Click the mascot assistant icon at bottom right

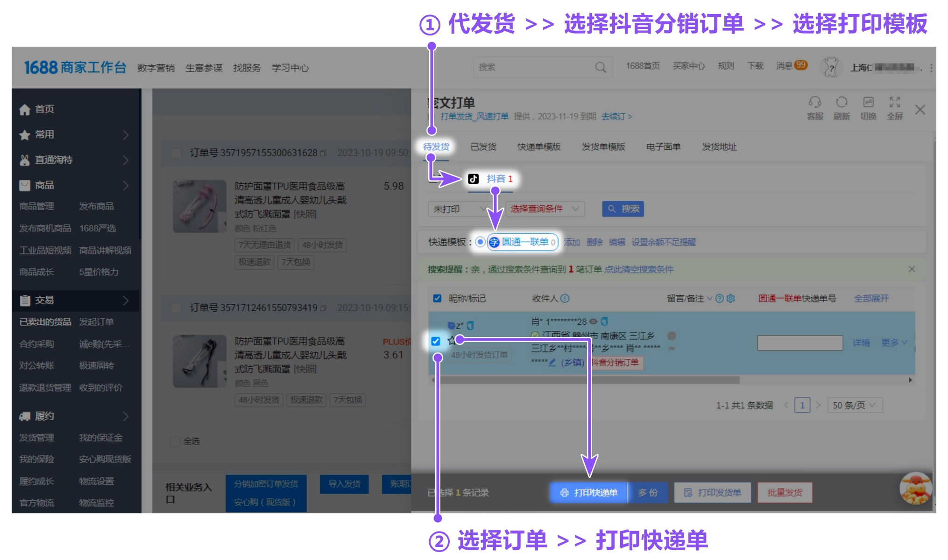[x=916, y=488]
